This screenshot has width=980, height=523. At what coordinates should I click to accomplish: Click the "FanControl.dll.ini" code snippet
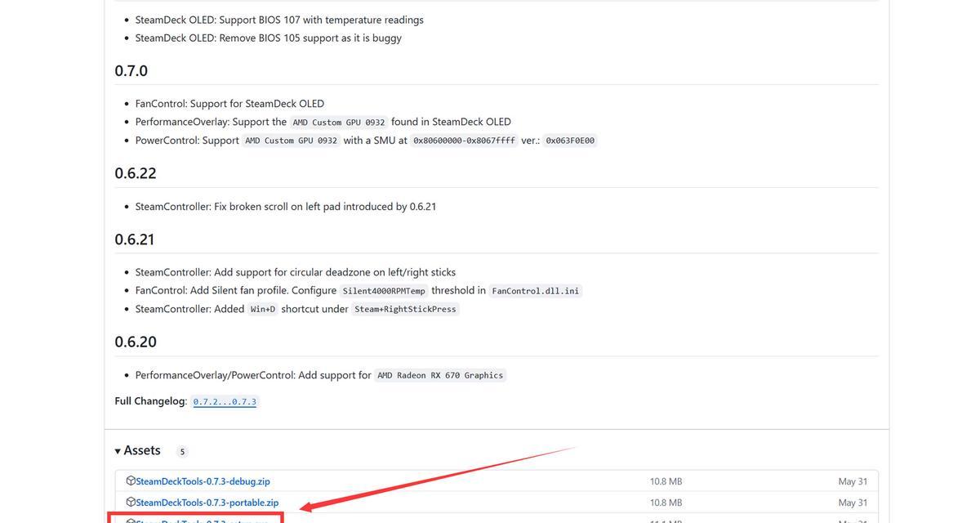click(536, 291)
